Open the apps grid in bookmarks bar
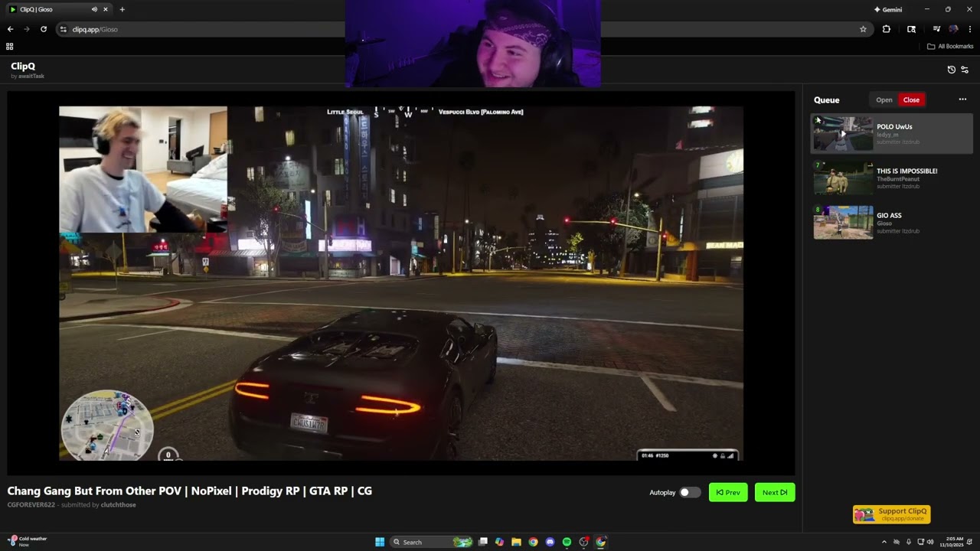 10,47
